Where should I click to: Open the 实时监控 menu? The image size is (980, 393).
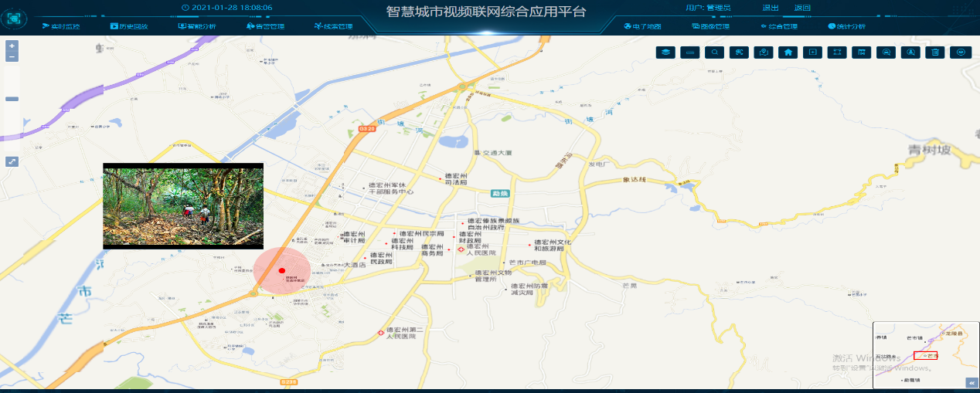(x=61, y=26)
